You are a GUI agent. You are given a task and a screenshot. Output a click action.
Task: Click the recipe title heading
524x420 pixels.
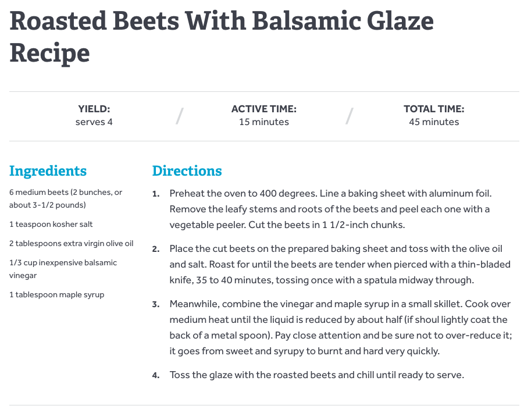(222, 37)
